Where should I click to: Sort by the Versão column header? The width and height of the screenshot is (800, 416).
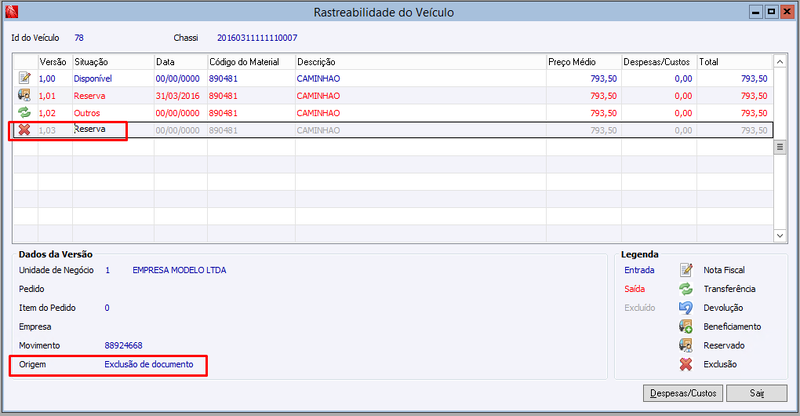(x=55, y=62)
